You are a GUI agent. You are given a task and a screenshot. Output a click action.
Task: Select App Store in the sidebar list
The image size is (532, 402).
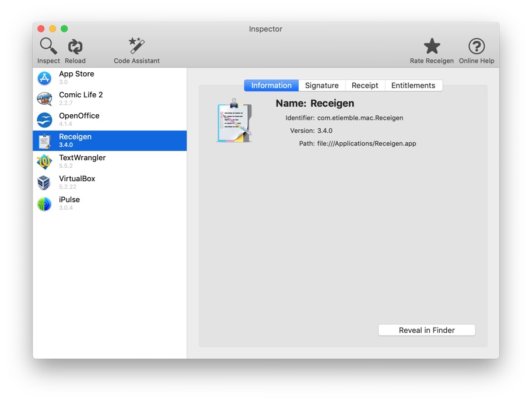pyautogui.click(x=110, y=77)
